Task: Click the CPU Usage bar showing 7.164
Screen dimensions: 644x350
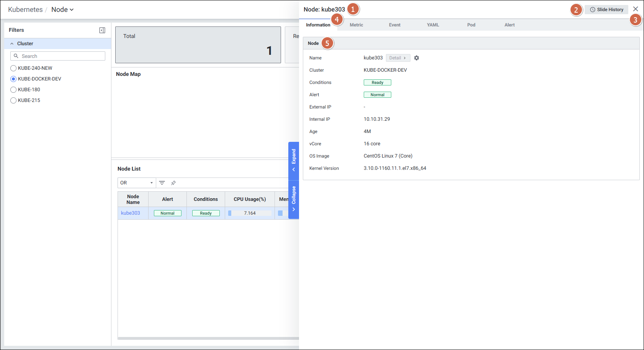Action: click(x=250, y=213)
